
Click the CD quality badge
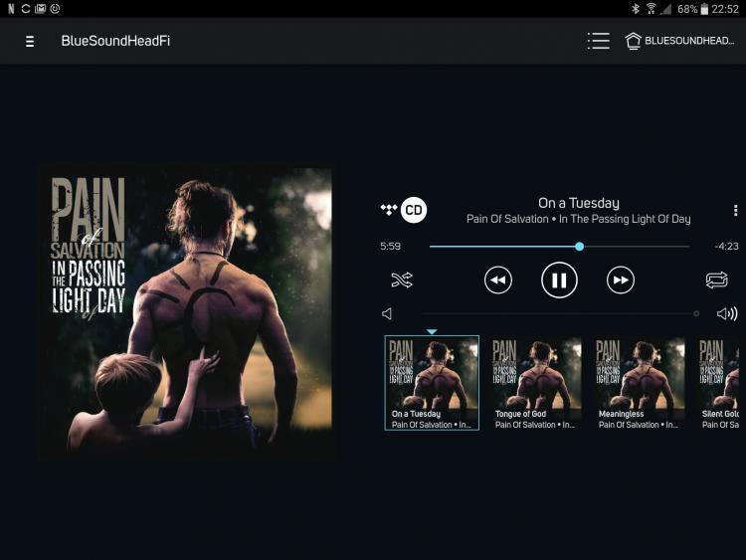(414, 210)
